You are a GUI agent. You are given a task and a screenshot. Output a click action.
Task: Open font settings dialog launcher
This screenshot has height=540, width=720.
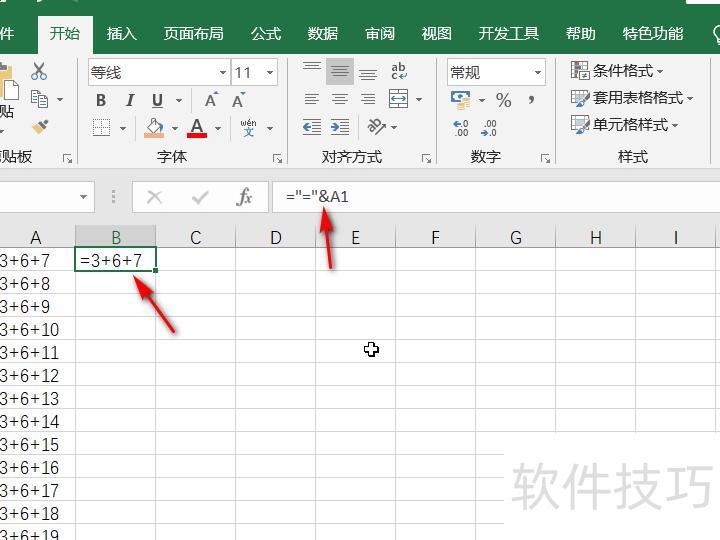pyautogui.click(x=277, y=159)
